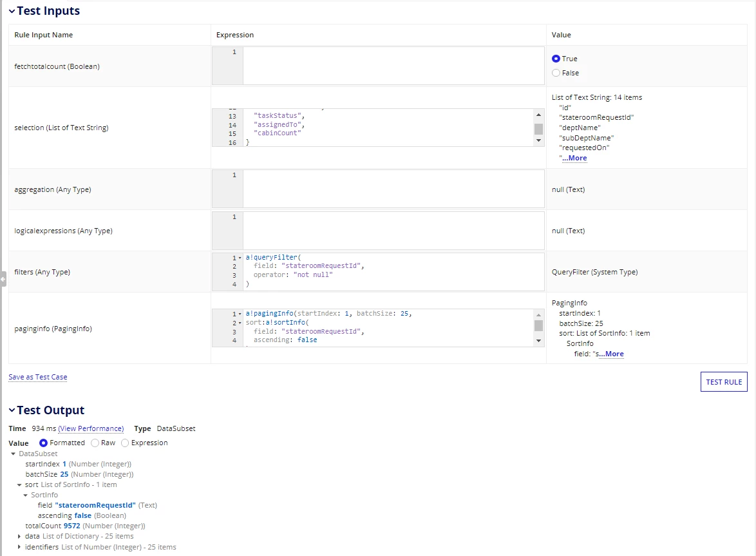Click Type DataSubset label

[165, 428]
